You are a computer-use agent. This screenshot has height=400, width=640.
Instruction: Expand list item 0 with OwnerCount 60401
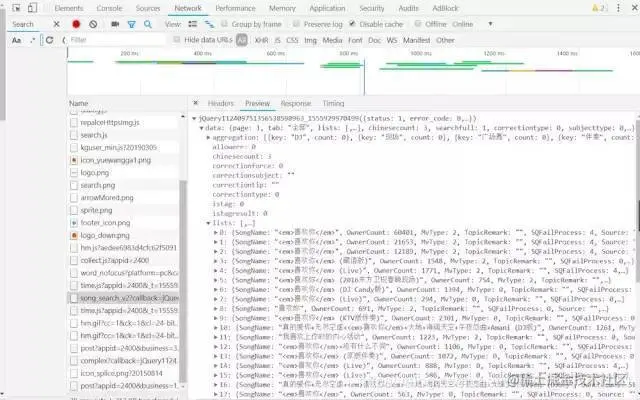(x=216, y=233)
